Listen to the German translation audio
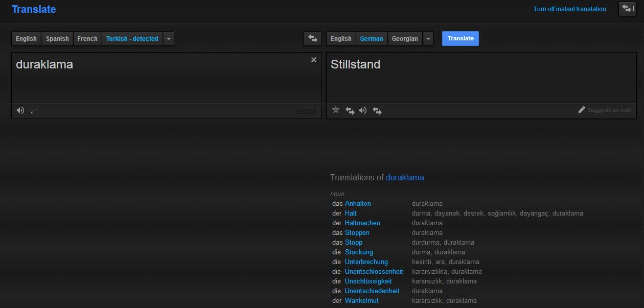644x308 pixels. (x=363, y=110)
